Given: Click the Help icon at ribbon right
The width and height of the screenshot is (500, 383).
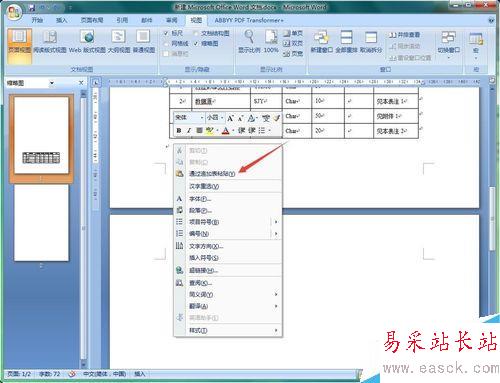Looking at the screenshot, I should 491,20.
